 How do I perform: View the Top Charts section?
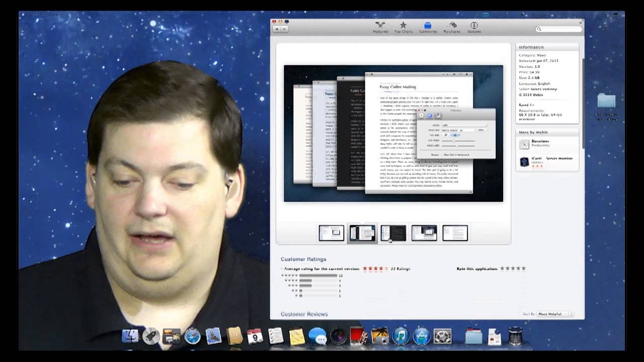[x=404, y=26]
